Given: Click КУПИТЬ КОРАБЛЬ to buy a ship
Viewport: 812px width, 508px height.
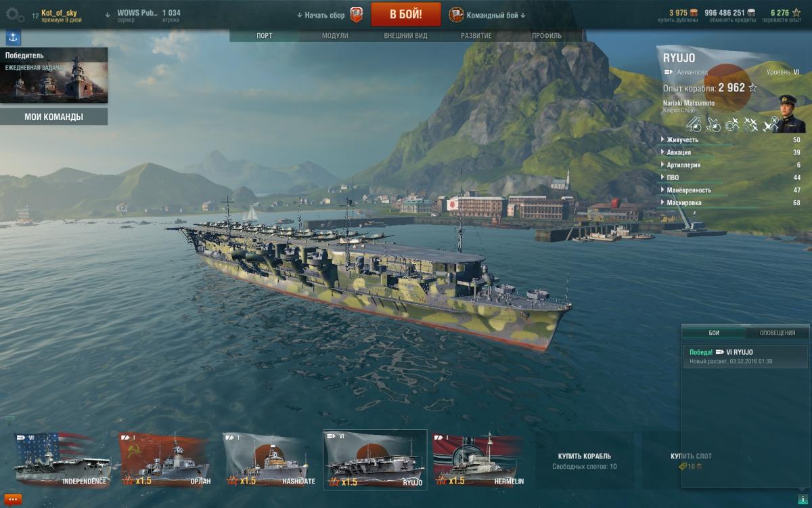Looking at the screenshot, I should tap(584, 460).
